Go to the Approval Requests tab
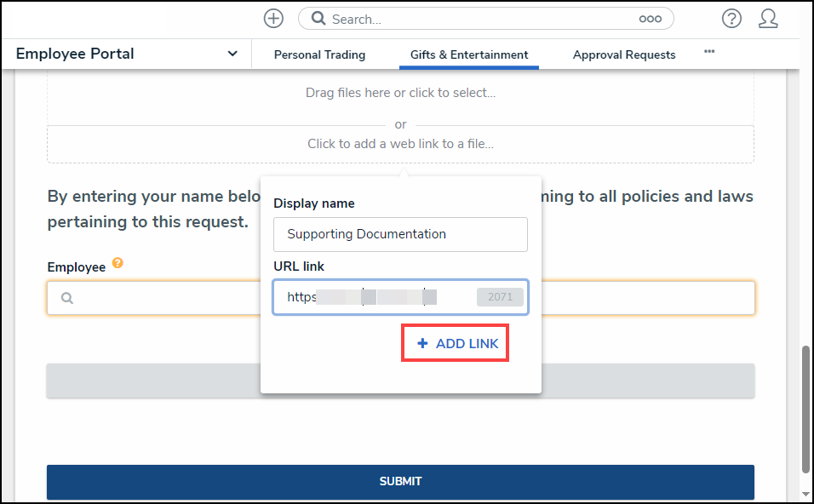 click(x=624, y=54)
